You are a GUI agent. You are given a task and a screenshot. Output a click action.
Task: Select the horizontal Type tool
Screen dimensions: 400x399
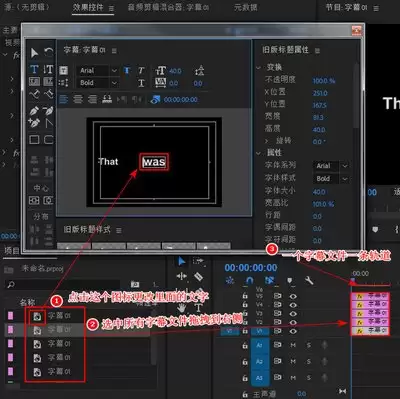34,69
